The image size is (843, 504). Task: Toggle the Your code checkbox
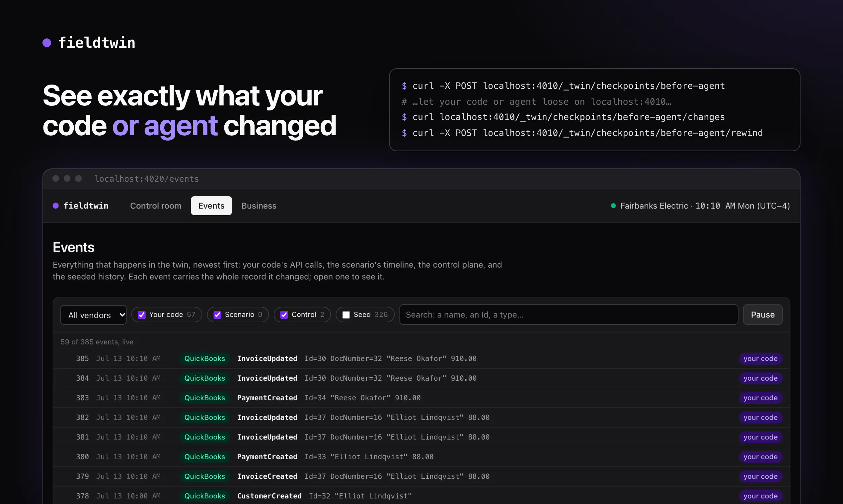[x=142, y=315]
